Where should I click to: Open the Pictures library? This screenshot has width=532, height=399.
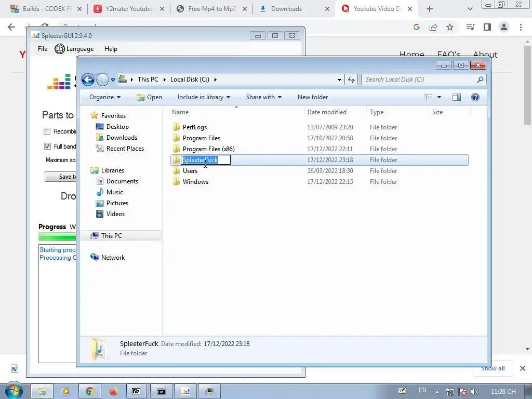coord(117,203)
